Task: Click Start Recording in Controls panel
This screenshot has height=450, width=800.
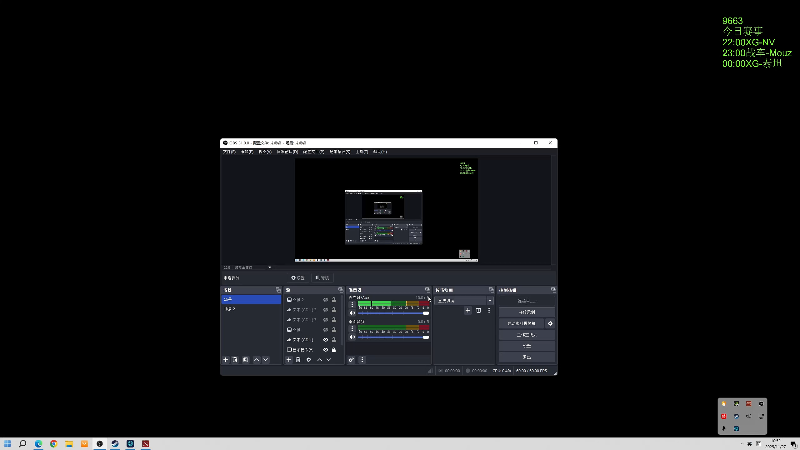Action: pos(527,312)
